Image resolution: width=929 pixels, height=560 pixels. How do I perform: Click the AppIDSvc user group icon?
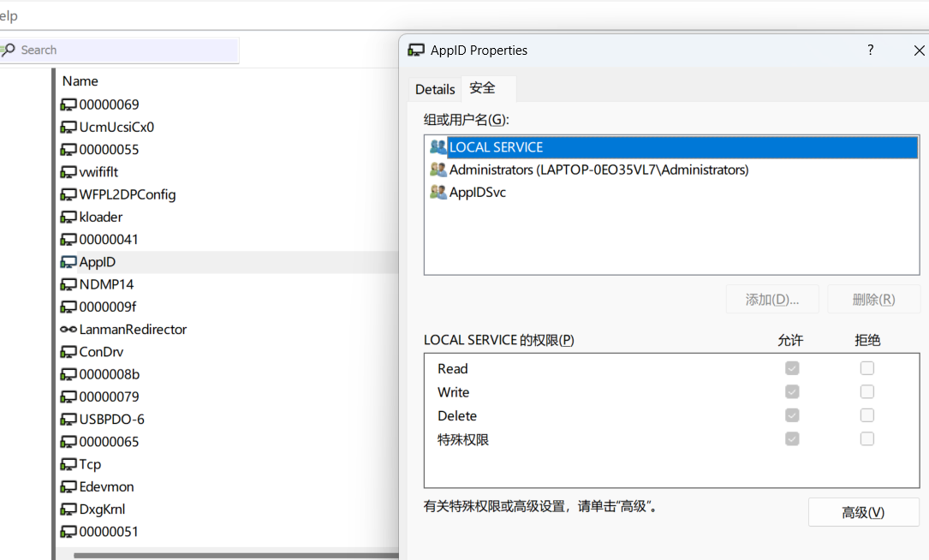tap(438, 193)
